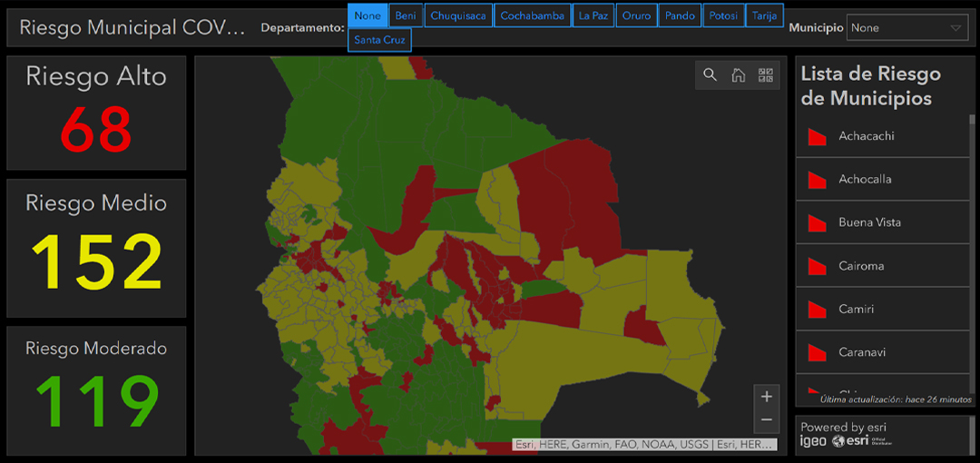The width and height of the screenshot is (980, 463).
Task: Select Caranavi in the risk list
Action: (883, 351)
